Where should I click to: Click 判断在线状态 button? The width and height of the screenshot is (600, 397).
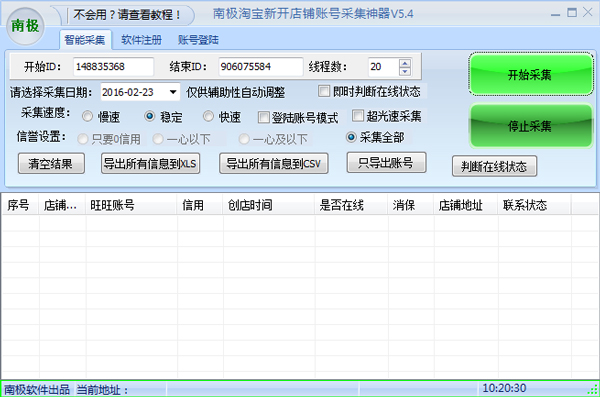tap(494, 166)
